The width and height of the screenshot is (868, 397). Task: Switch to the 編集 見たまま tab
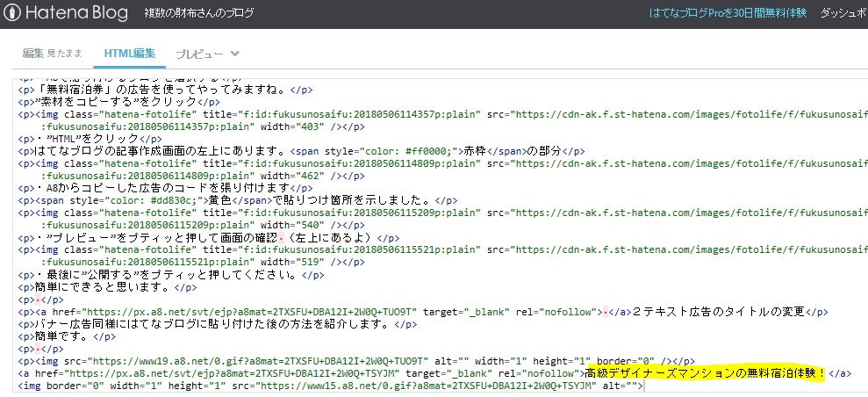52,54
